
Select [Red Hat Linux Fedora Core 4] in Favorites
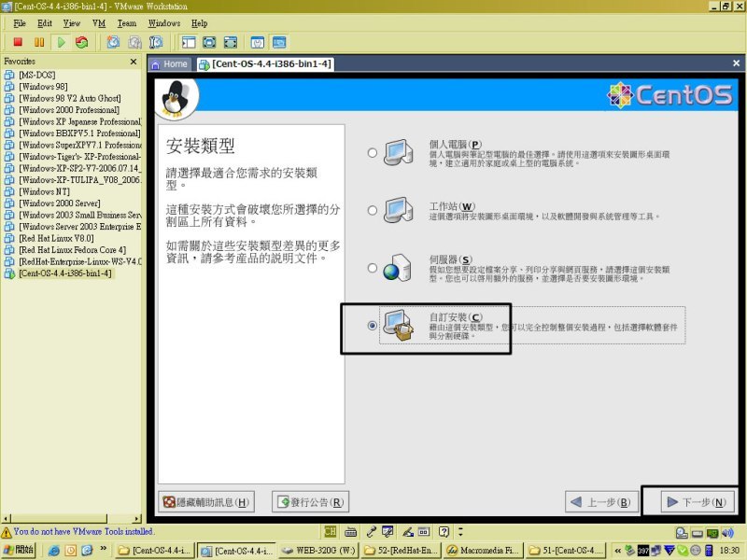[73, 250]
